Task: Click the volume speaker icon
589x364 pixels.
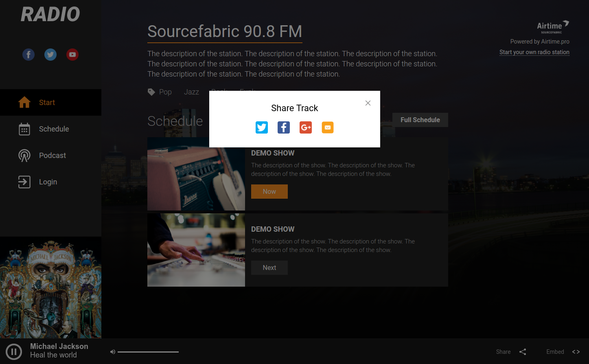Action: tap(113, 352)
